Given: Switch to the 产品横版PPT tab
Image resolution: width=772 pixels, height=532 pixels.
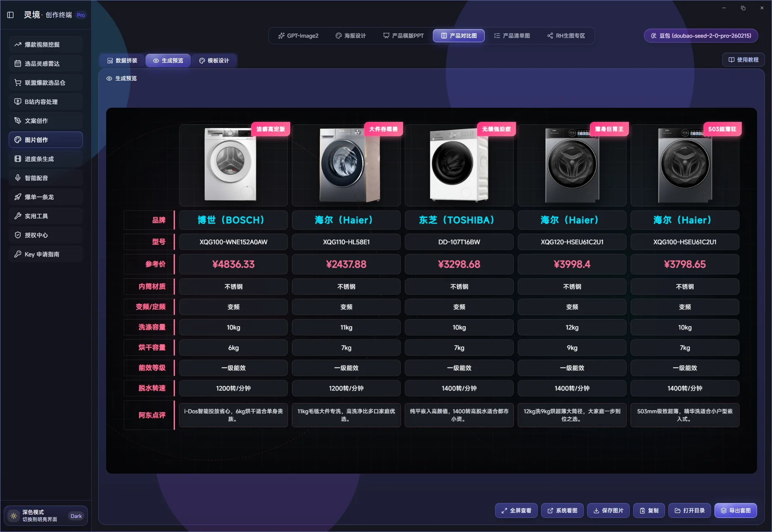Looking at the screenshot, I should tap(403, 36).
